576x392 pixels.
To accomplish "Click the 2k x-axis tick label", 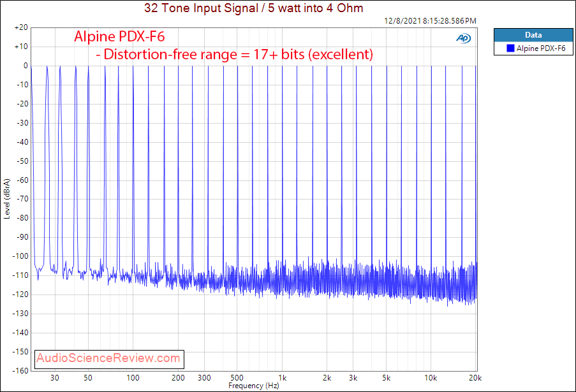I will (x=327, y=378).
